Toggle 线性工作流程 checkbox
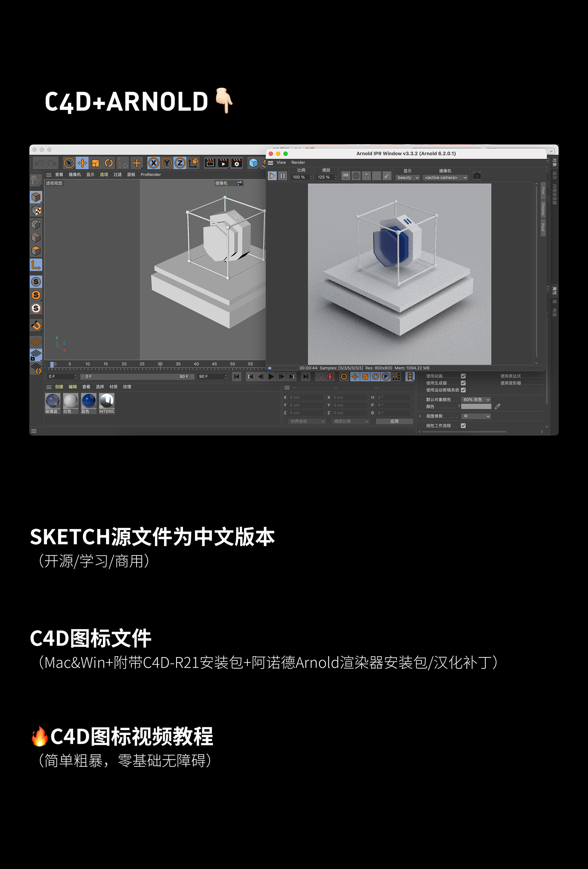The image size is (588, 869). (463, 426)
